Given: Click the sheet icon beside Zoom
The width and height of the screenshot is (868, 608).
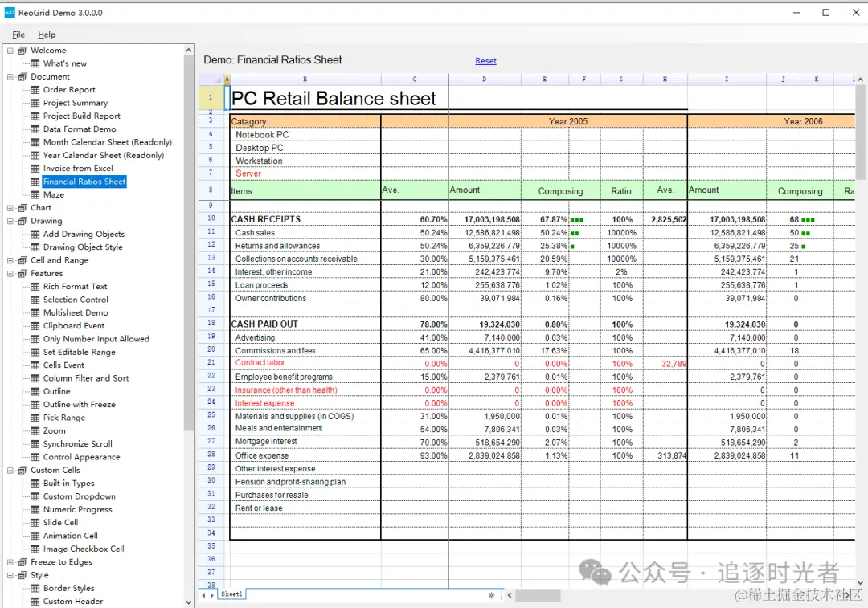Looking at the screenshot, I should [x=35, y=431].
